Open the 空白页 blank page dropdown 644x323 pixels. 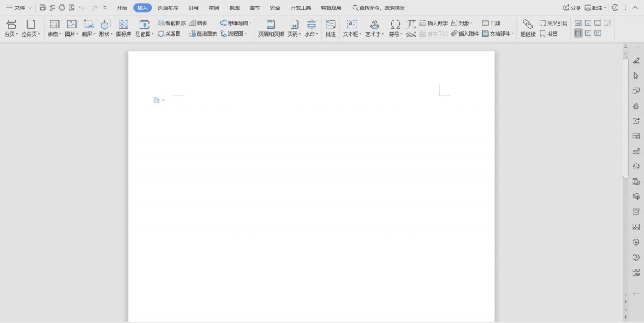(31, 28)
